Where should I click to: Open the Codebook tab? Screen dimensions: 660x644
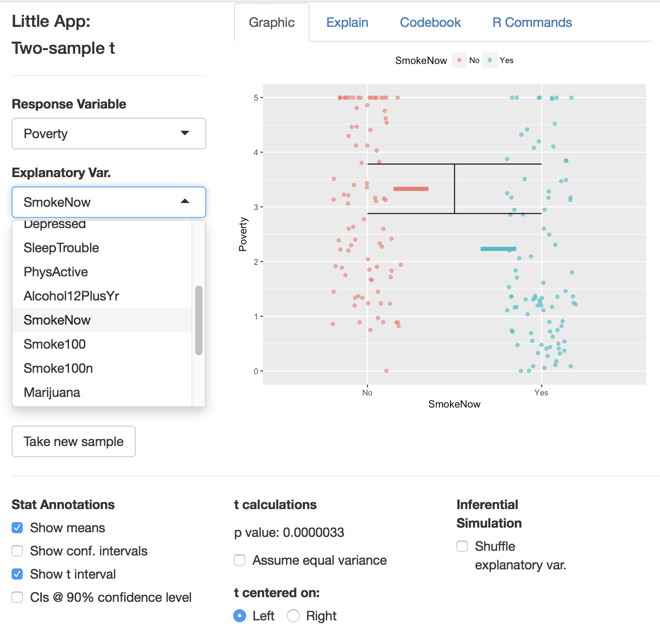[x=430, y=22]
